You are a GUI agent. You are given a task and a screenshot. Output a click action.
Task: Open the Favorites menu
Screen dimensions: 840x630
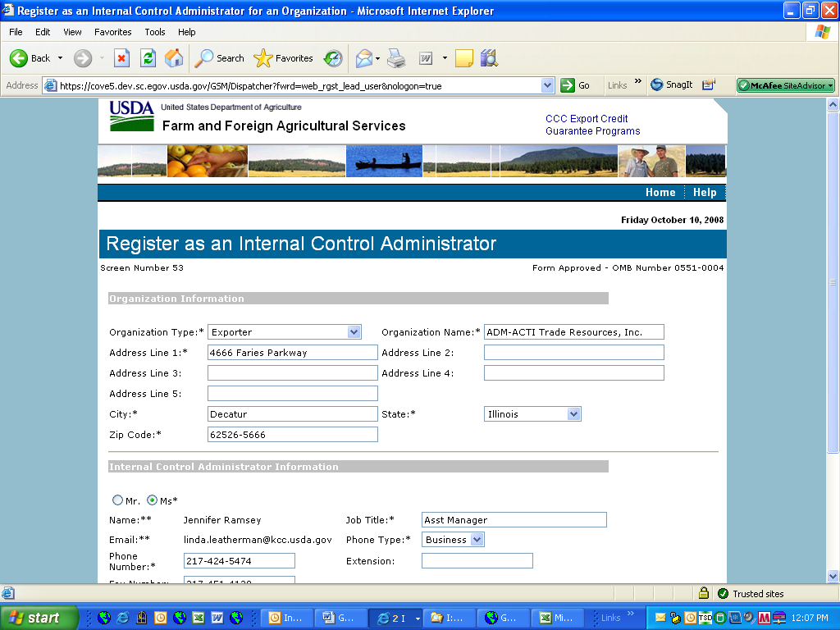click(x=113, y=32)
